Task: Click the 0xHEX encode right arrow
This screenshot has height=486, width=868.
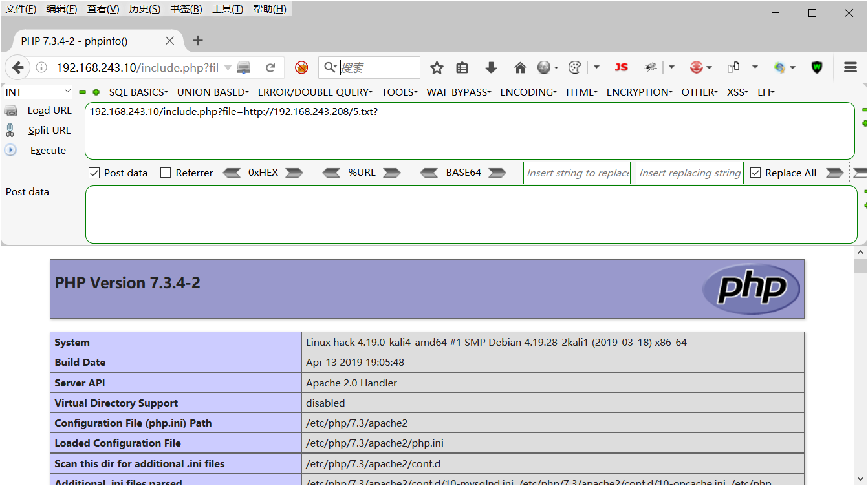Action: pos(294,173)
